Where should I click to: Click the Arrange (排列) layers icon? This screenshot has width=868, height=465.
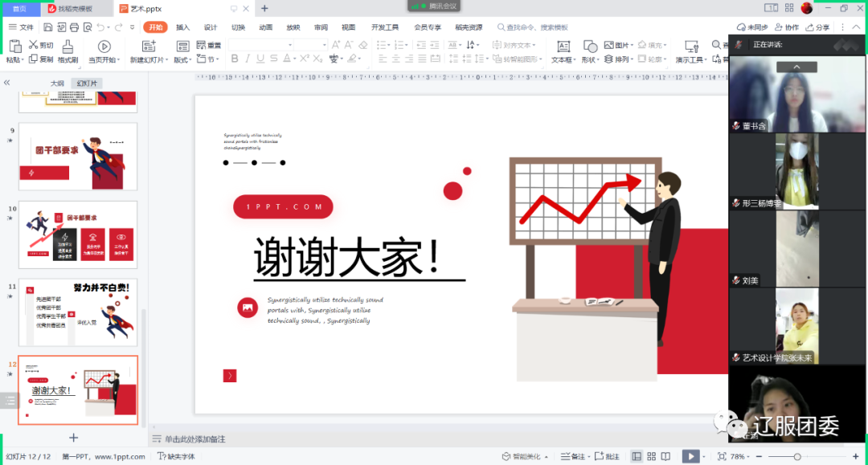[x=609, y=59]
